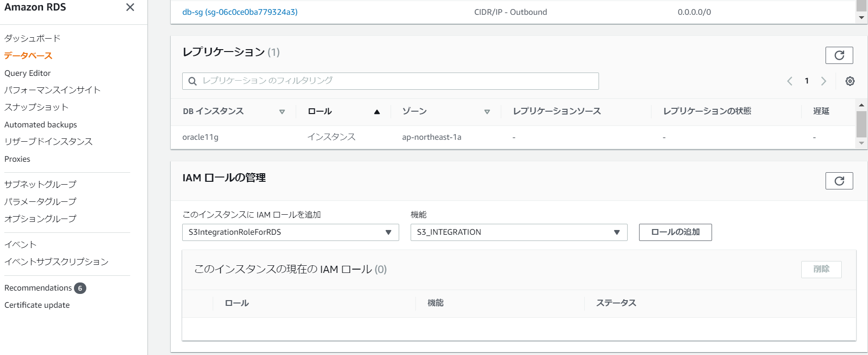Viewport: 868px width, 355px height.
Task: Click the replication filter search field
Action: tap(390, 81)
